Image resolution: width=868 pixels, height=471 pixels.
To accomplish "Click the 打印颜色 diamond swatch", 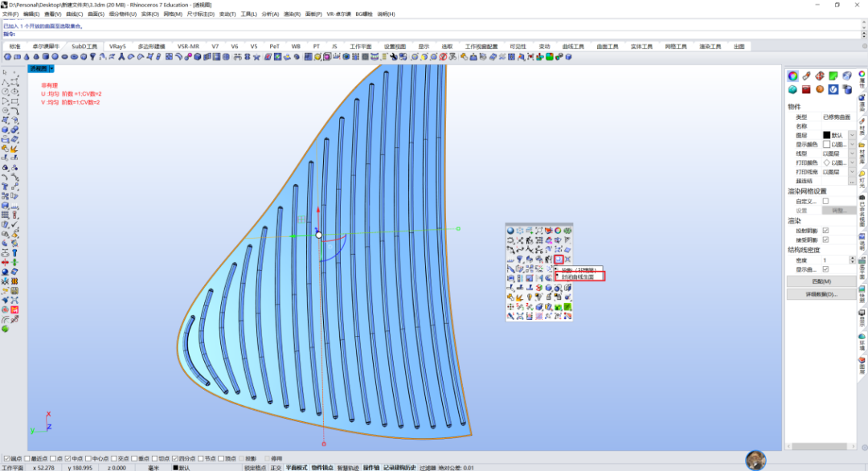I will pos(826,162).
